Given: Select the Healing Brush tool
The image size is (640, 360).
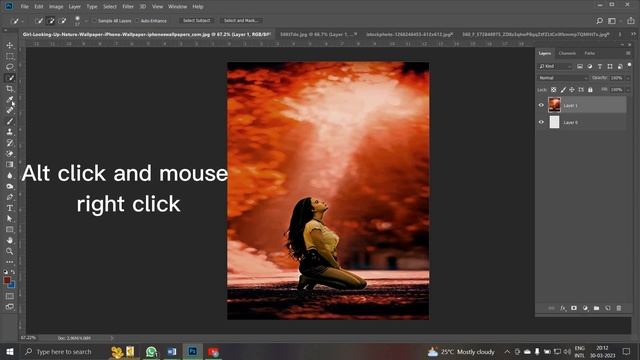Looking at the screenshot, I should coord(9,110).
